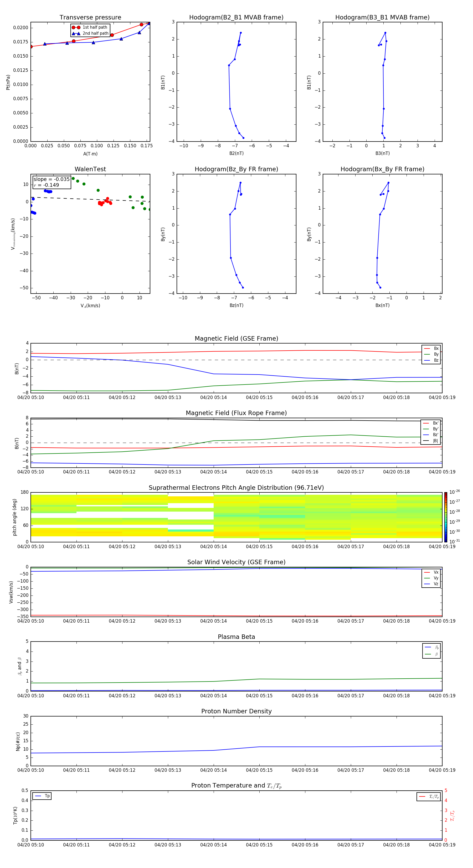Click the 'Proton Temperature and Te/Tp' title
Image resolution: width=473 pixels, height=868 pixels.
(236, 786)
